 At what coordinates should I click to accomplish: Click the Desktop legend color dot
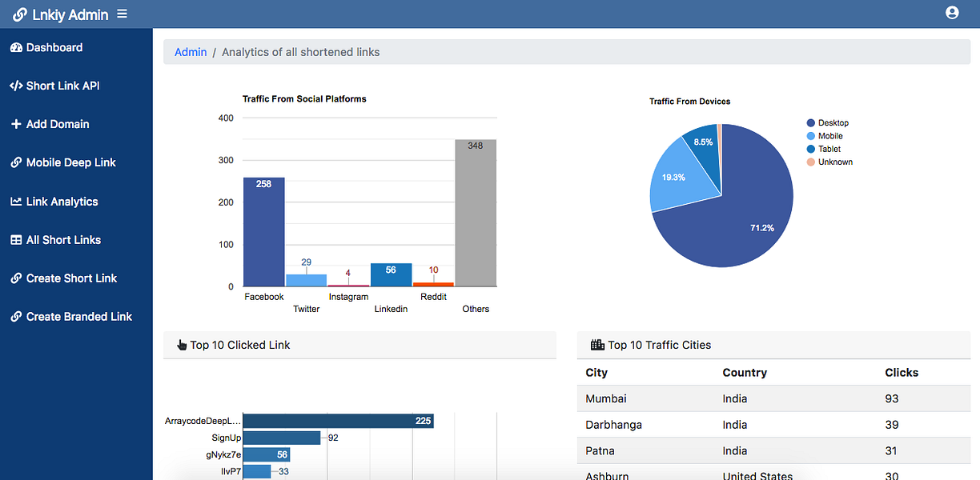click(x=810, y=123)
